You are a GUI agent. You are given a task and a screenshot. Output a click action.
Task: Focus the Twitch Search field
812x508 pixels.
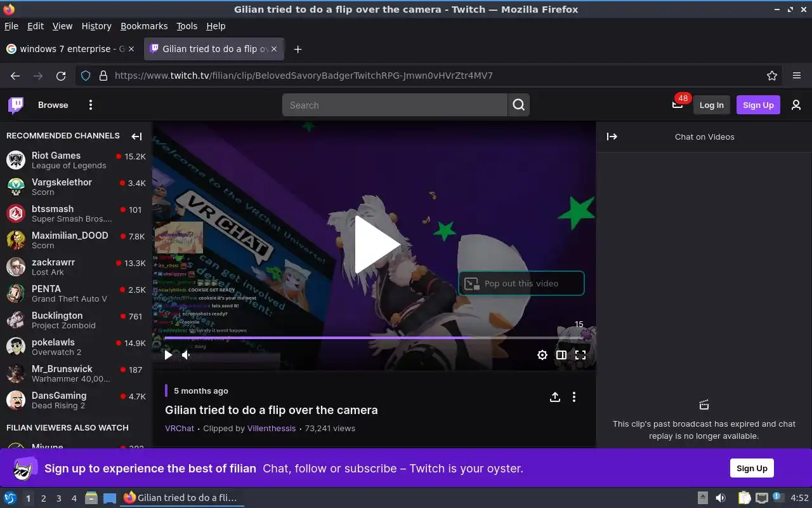coord(395,105)
